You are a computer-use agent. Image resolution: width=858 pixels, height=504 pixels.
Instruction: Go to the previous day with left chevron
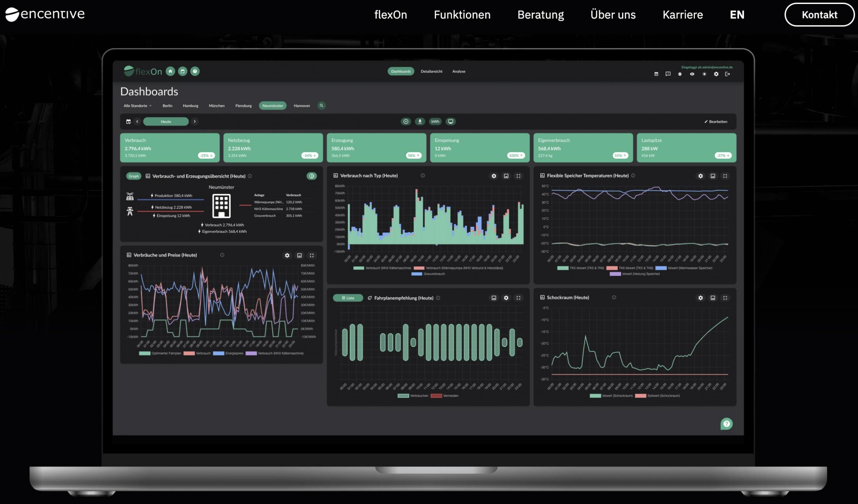tap(137, 122)
